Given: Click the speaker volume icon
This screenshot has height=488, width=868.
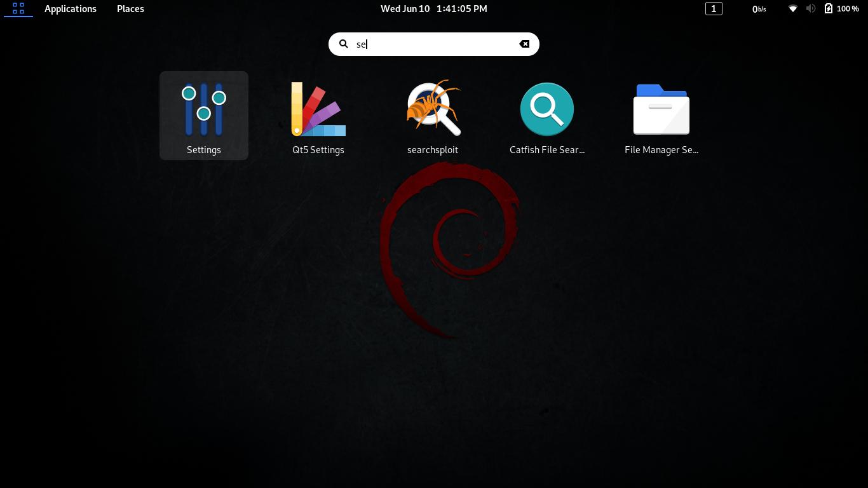Looking at the screenshot, I should [x=811, y=8].
